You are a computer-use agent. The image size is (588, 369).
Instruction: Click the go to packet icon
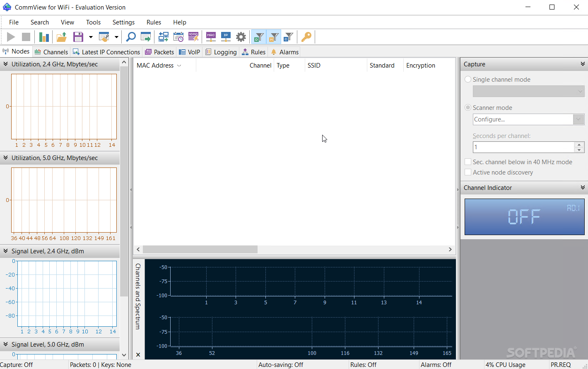[146, 37]
